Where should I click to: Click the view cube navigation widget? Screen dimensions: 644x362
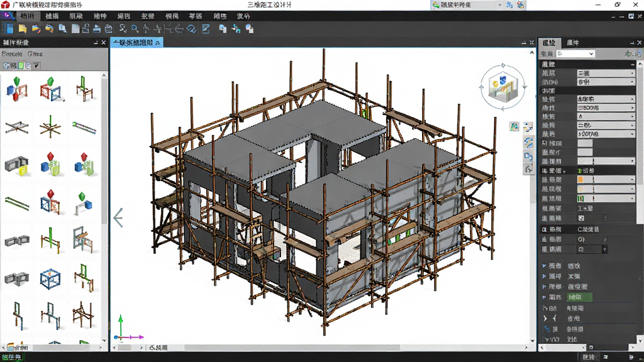pos(503,87)
